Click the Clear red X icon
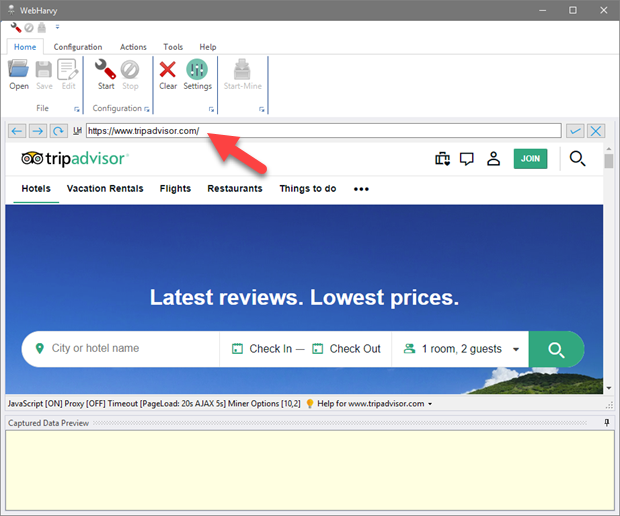The height and width of the screenshot is (516, 620). click(168, 70)
